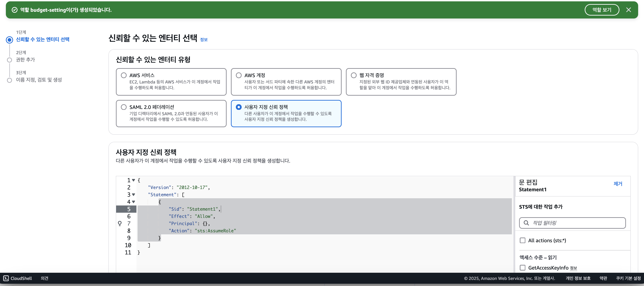Image resolution: width=644 pixels, height=286 pixels.
Task: Collapse the Statement array fold on line 3
Action: click(x=133, y=194)
